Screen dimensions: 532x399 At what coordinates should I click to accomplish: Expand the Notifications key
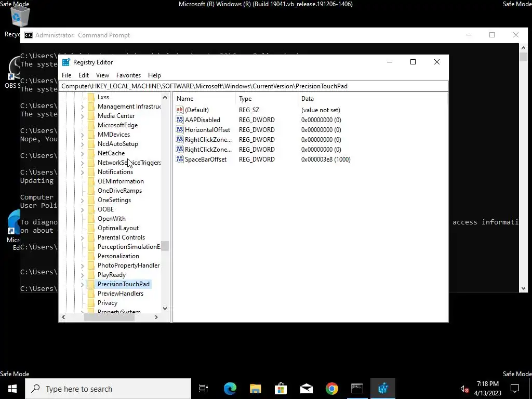[83, 172]
